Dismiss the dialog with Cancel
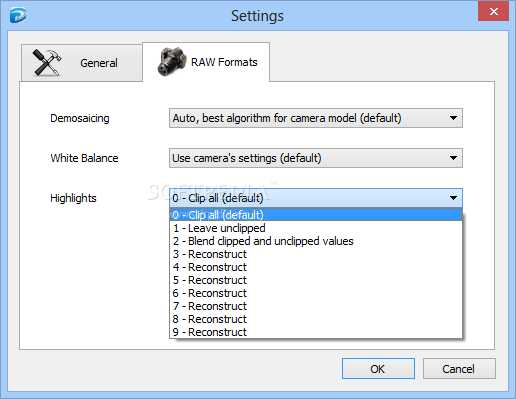Image resolution: width=516 pixels, height=399 pixels. pos(459,369)
